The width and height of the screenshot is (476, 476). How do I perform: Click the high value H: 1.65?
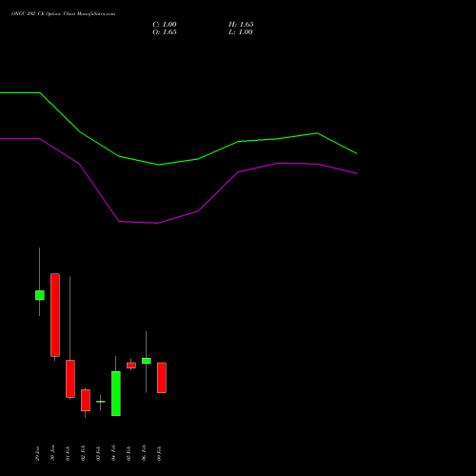pos(241,25)
